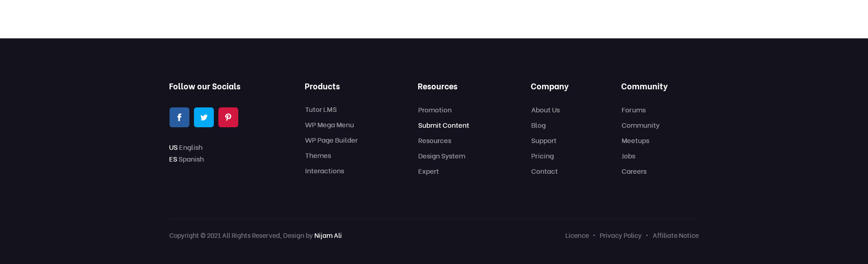Open Design System resources link
This screenshot has width=868, height=264.
tap(442, 156)
